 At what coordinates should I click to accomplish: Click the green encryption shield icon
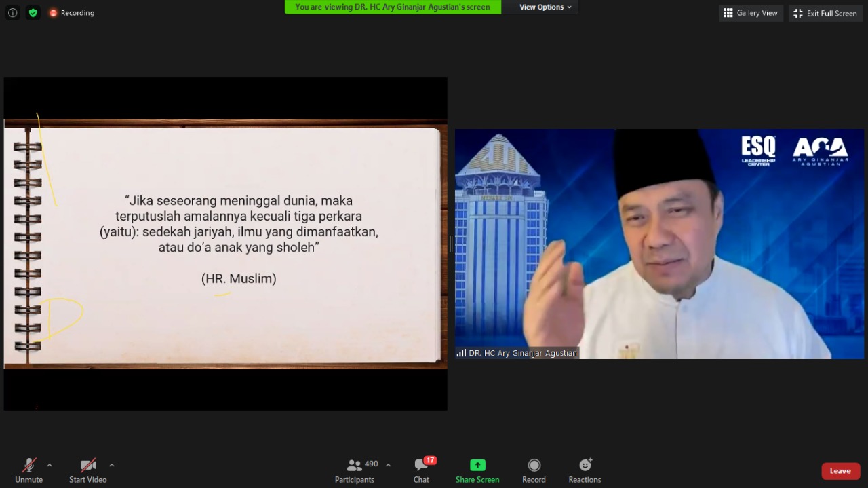(x=33, y=13)
